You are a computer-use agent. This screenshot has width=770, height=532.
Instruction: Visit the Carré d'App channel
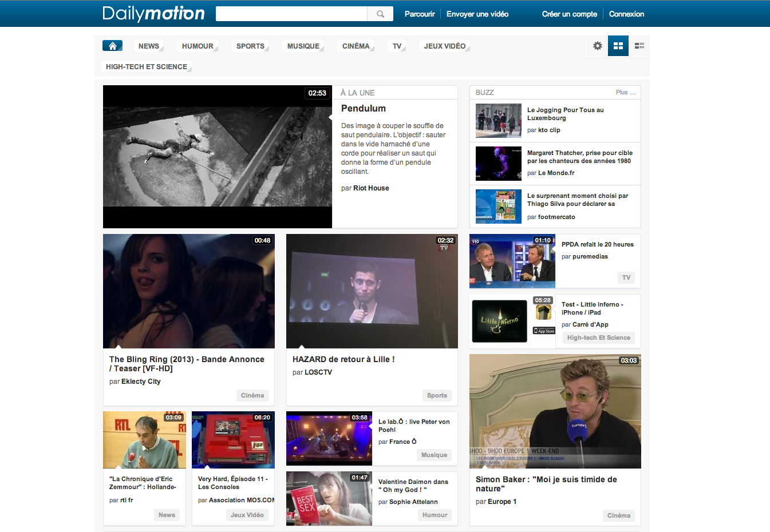pos(590,324)
